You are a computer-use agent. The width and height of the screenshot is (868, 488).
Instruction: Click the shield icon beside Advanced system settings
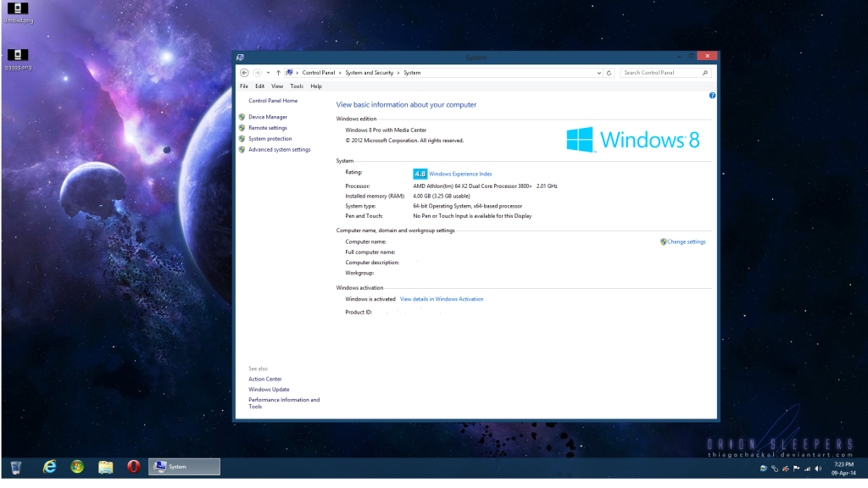(x=242, y=149)
